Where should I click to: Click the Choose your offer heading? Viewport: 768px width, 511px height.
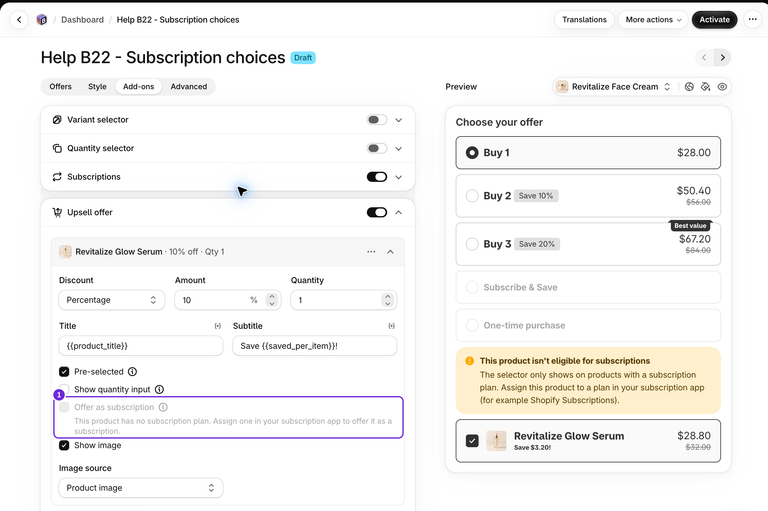pyautogui.click(x=499, y=122)
